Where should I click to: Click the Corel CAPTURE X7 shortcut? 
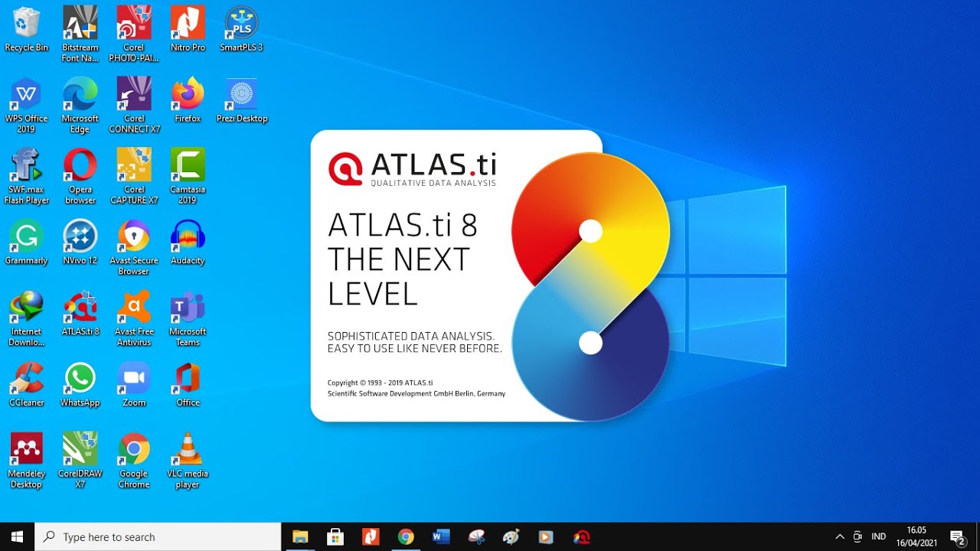[134, 177]
